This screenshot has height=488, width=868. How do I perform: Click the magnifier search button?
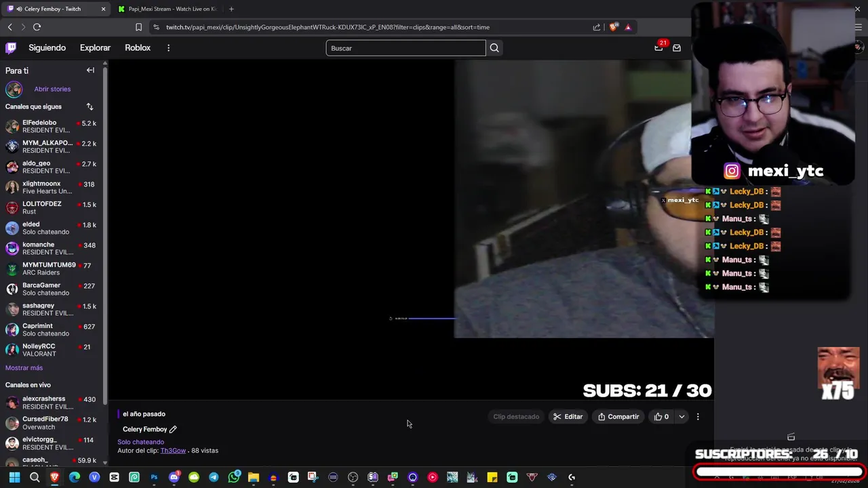coord(494,48)
